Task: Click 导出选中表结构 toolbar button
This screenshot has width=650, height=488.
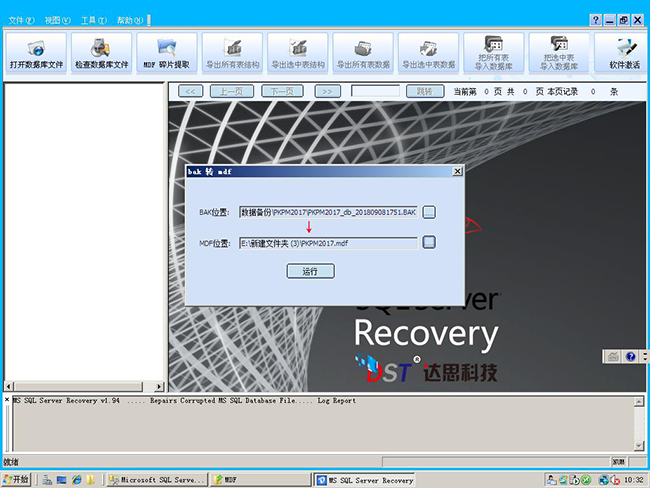Action: [x=298, y=53]
